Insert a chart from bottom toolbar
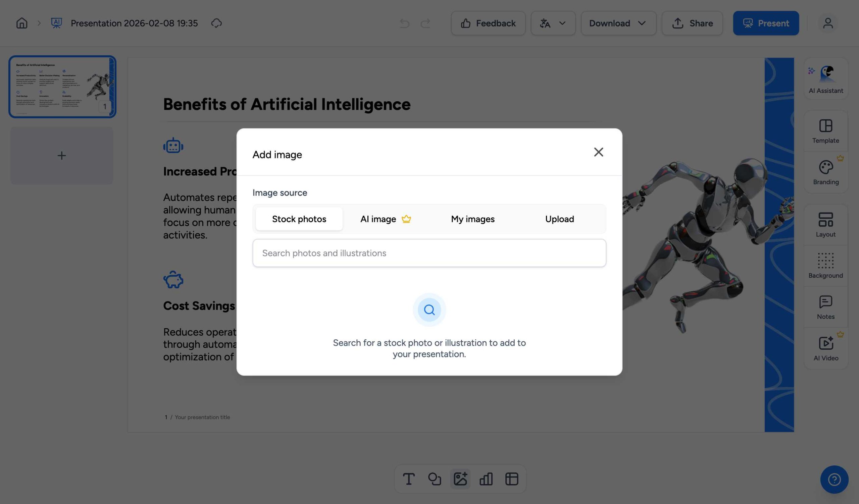 coord(486,479)
